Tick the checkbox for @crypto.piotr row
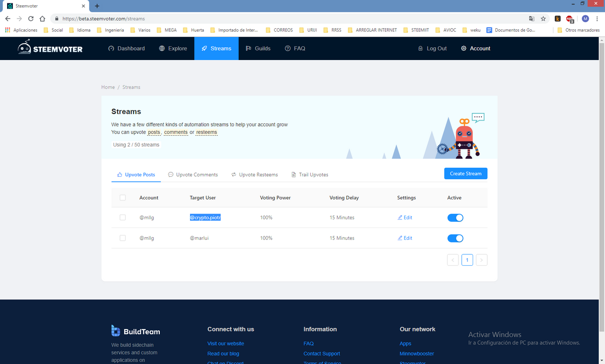The width and height of the screenshot is (605, 364). (x=123, y=217)
